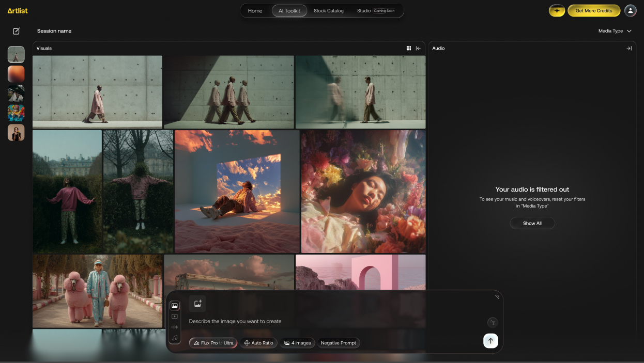Submit prompt with the arrow button
644x363 pixels.
[490, 341]
